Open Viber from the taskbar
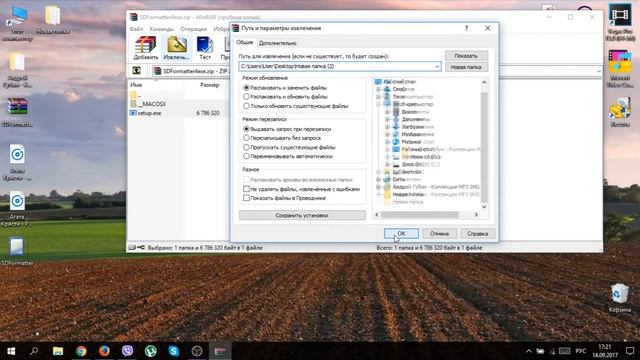The image size is (640, 360). tap(127, 351)
